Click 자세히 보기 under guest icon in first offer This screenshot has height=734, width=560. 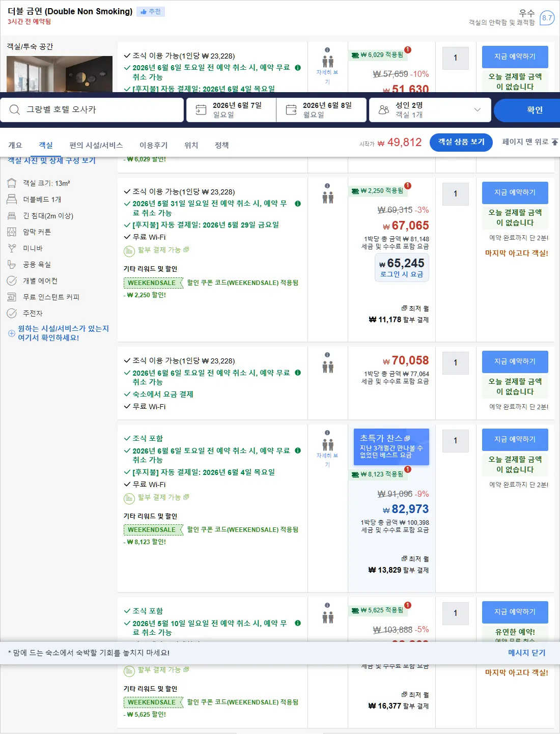[x=327, y=77]
